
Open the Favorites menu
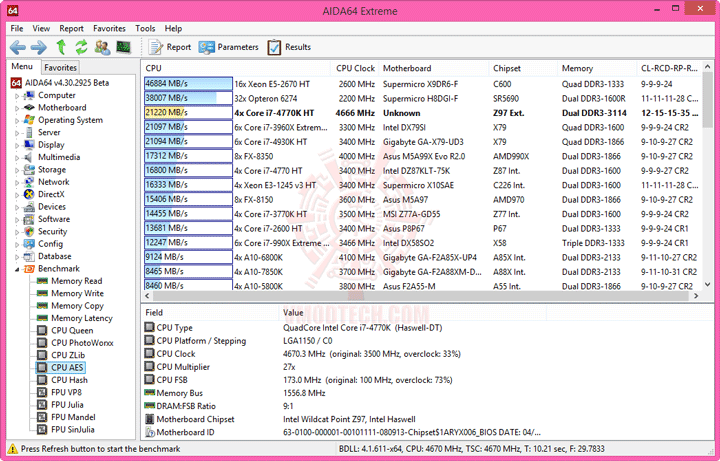109,28
